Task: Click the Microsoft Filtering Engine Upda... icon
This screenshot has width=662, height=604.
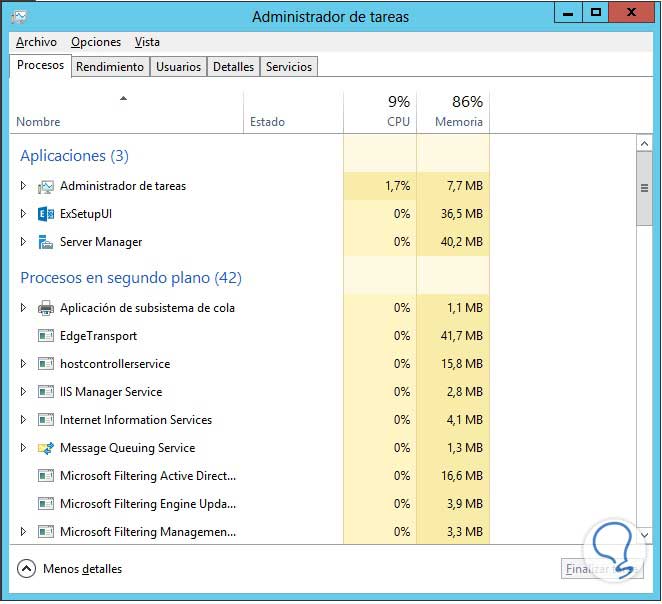Action: [x=46, y=504]
